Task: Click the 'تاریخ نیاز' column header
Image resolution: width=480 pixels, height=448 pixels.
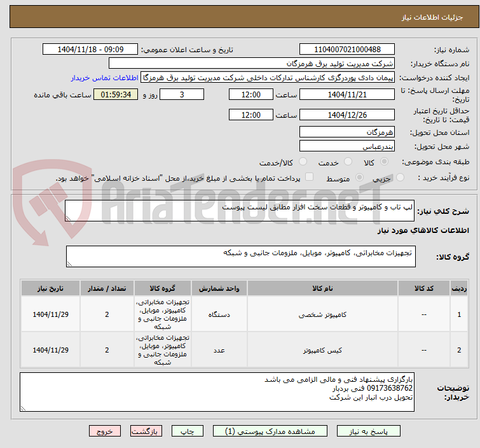Action: (x=50, y=288)
